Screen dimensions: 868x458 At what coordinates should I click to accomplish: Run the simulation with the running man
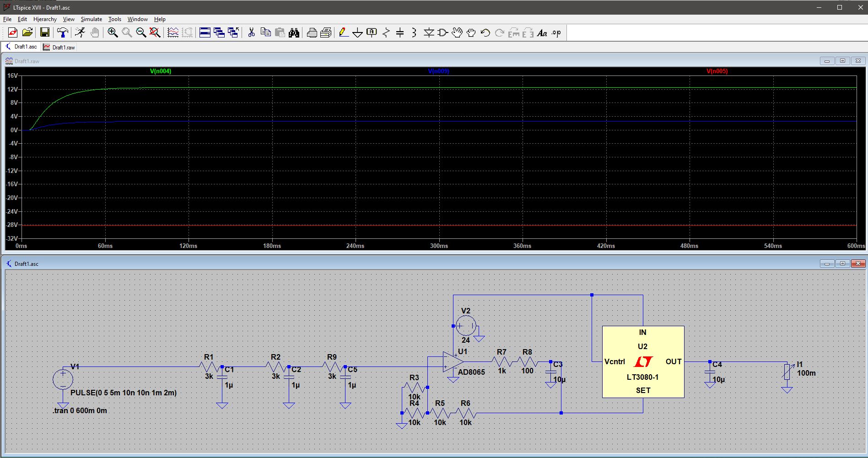pyautogui.click(x=80, y=32)
